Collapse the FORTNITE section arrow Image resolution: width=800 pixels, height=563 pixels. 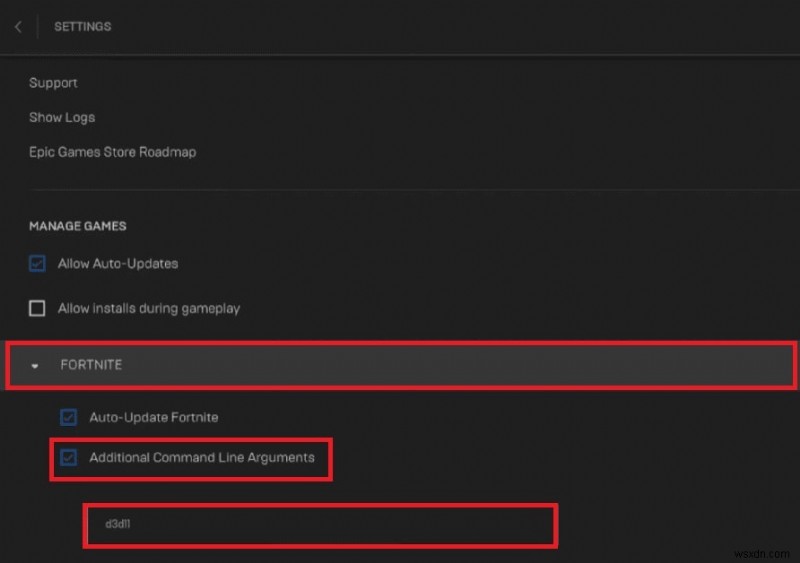click(35, 366)
